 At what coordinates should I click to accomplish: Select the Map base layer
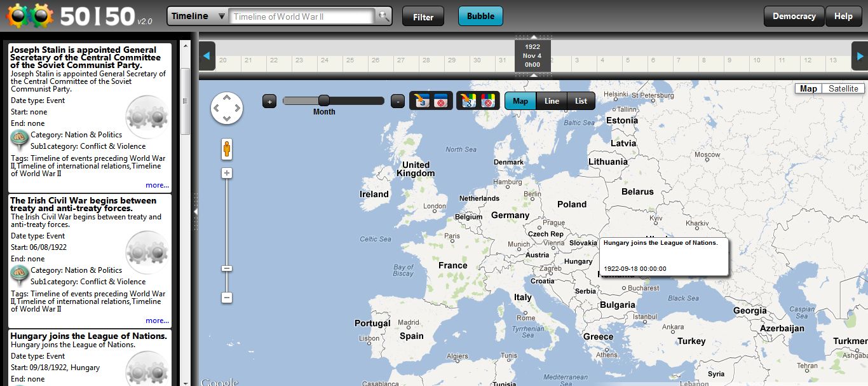[x=808, y=88]
